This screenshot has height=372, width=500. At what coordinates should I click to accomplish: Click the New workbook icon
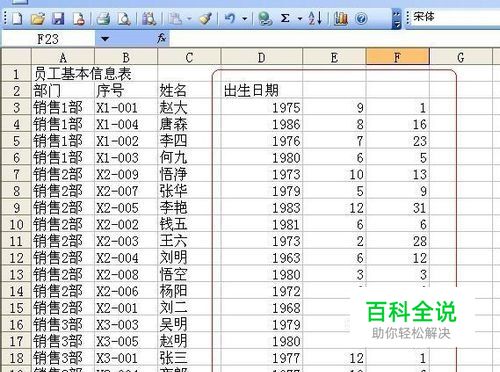[x=17, y=18]
